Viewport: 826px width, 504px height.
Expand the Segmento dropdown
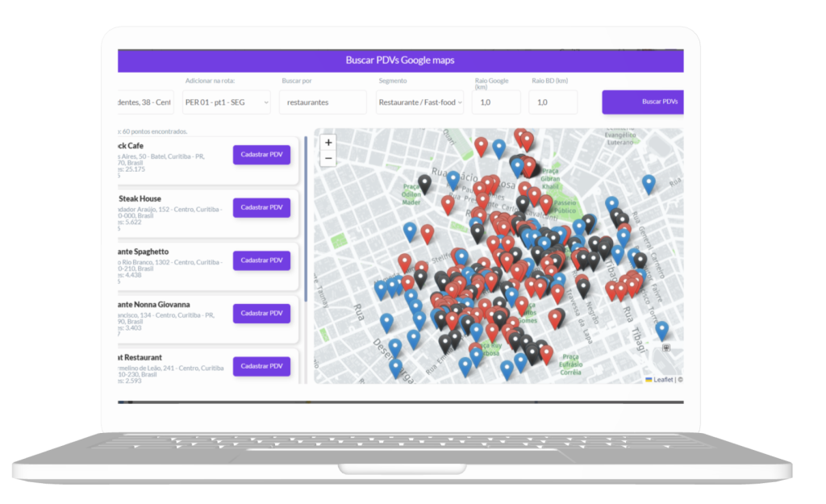[x=420, y=102]
